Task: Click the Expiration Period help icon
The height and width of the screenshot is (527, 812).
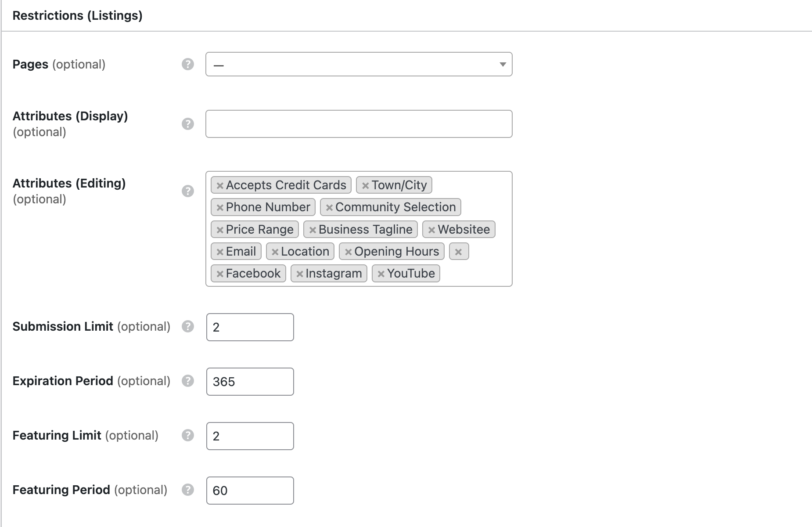Action: (x=188, y=381)
